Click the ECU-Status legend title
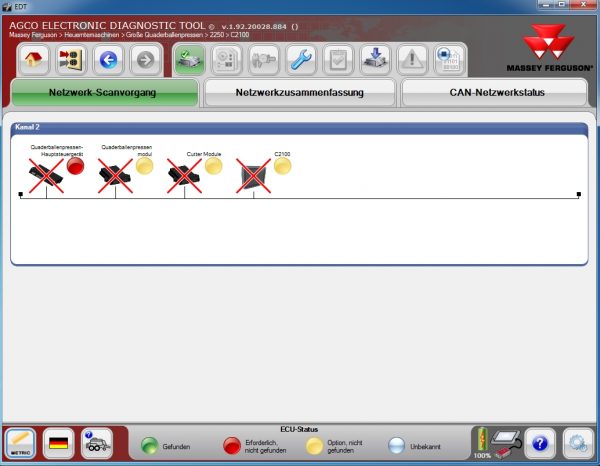 point(299,430)
